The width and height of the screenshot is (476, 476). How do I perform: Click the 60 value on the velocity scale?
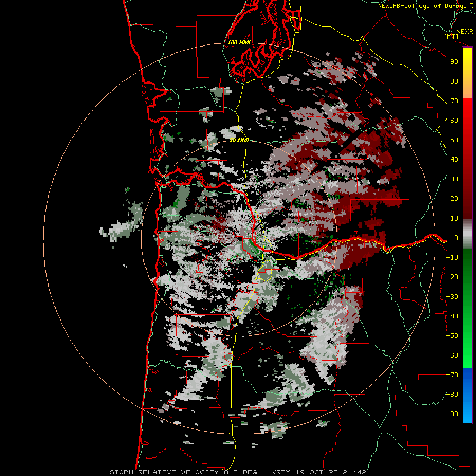point(454,121)
